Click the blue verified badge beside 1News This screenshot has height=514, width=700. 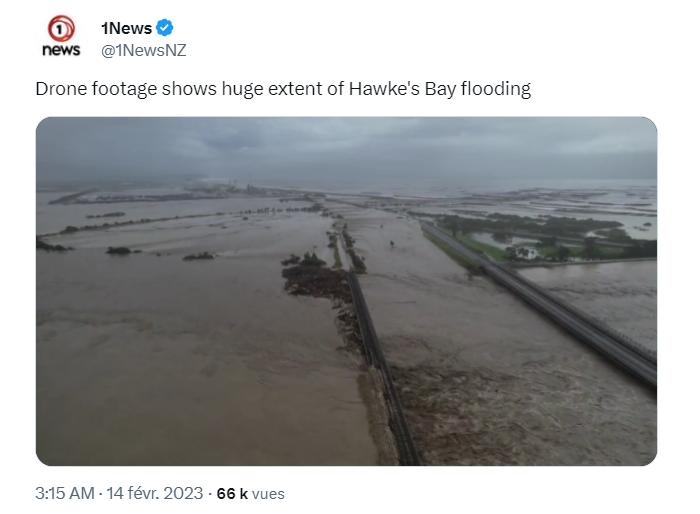(x=164, y=28)
